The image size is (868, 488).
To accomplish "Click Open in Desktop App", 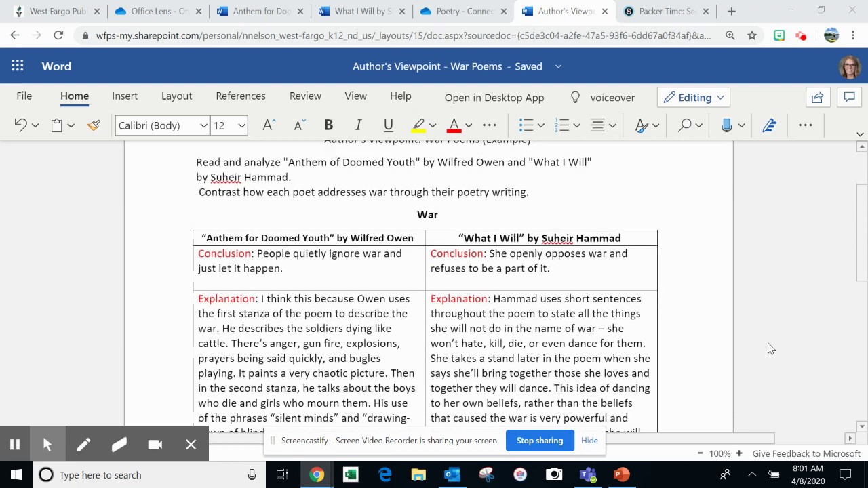I will pyautogui.click(x=494, y=98).
